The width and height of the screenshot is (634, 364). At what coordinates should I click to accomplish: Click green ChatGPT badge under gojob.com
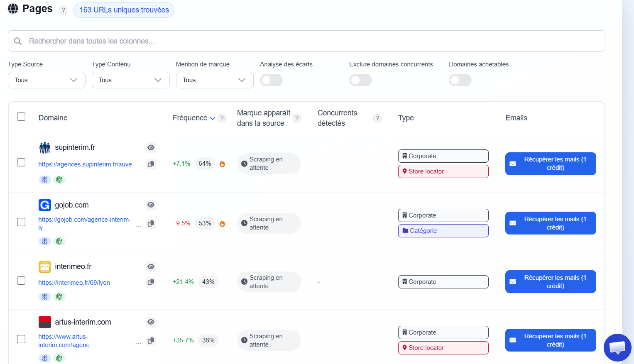tap(59, 241)
